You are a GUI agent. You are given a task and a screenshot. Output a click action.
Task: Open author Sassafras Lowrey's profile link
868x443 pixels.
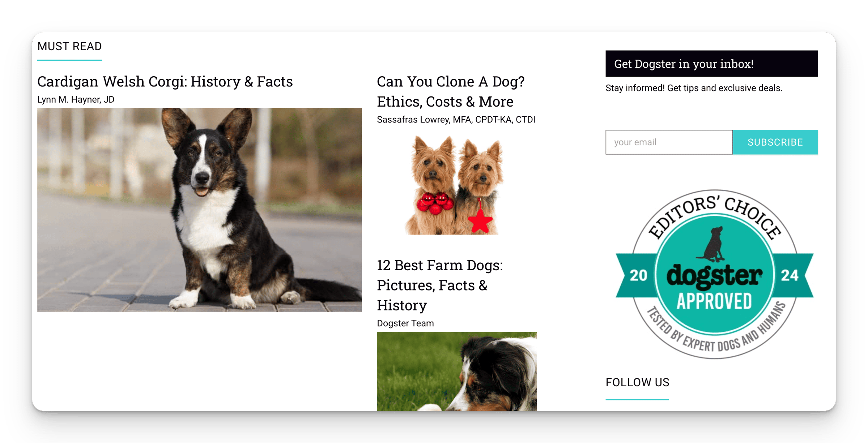tap(456, 120)
